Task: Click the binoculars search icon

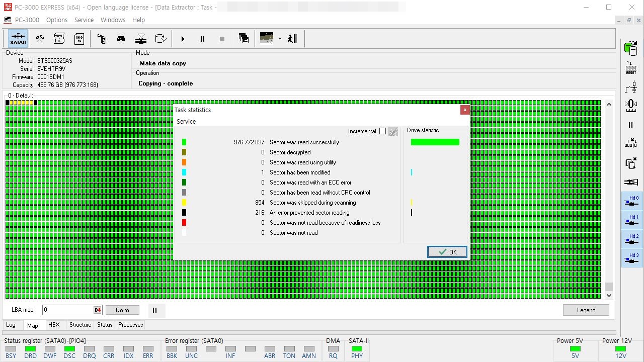Action: point(121,39)
